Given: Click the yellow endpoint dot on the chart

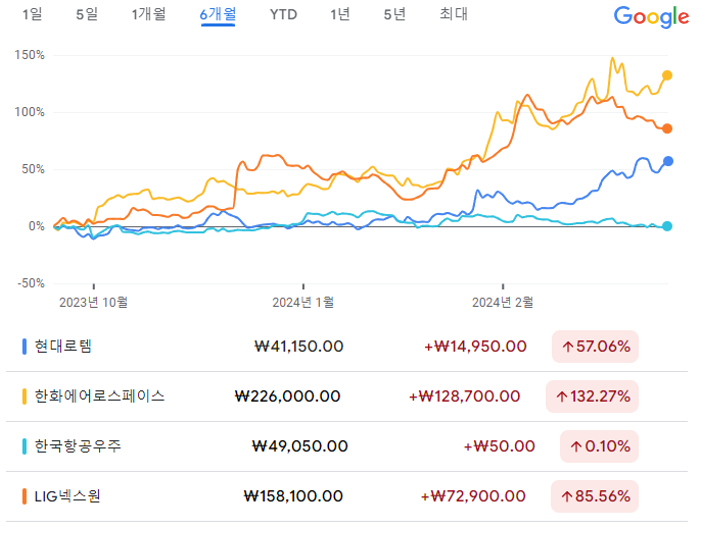Looking at the screenshot, I should (667, 75).
